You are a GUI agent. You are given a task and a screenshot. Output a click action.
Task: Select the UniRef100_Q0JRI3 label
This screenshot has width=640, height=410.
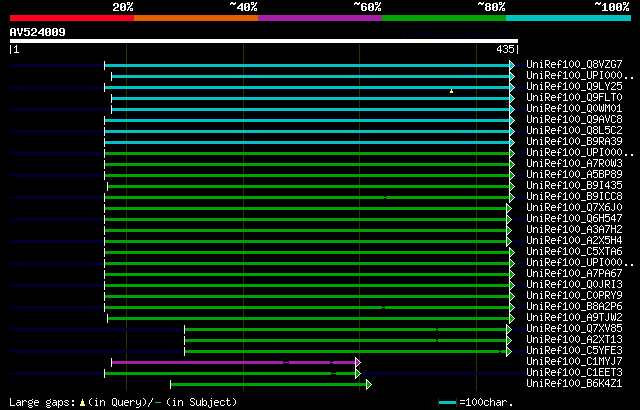tap(574, 285)
